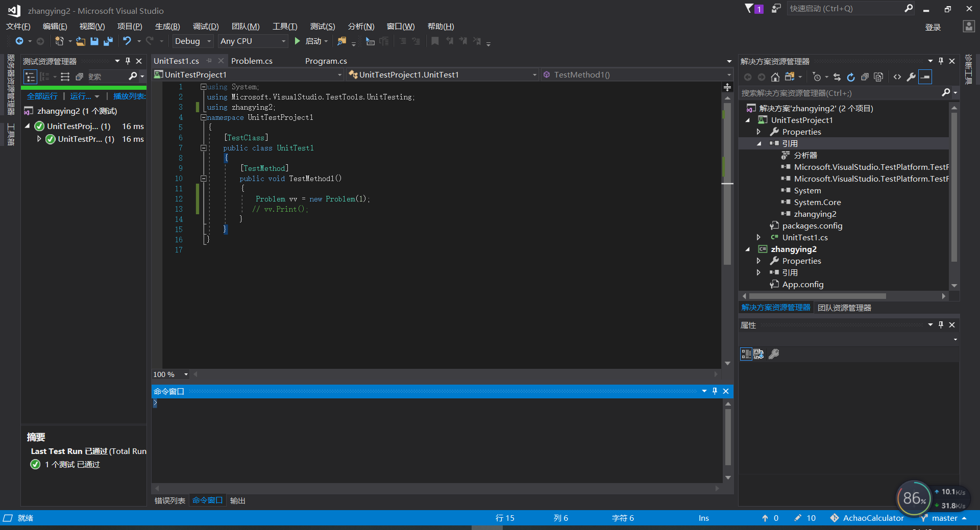Click the notifications flag icon
This screenshot has width=980, height=530.
(749, 9)
